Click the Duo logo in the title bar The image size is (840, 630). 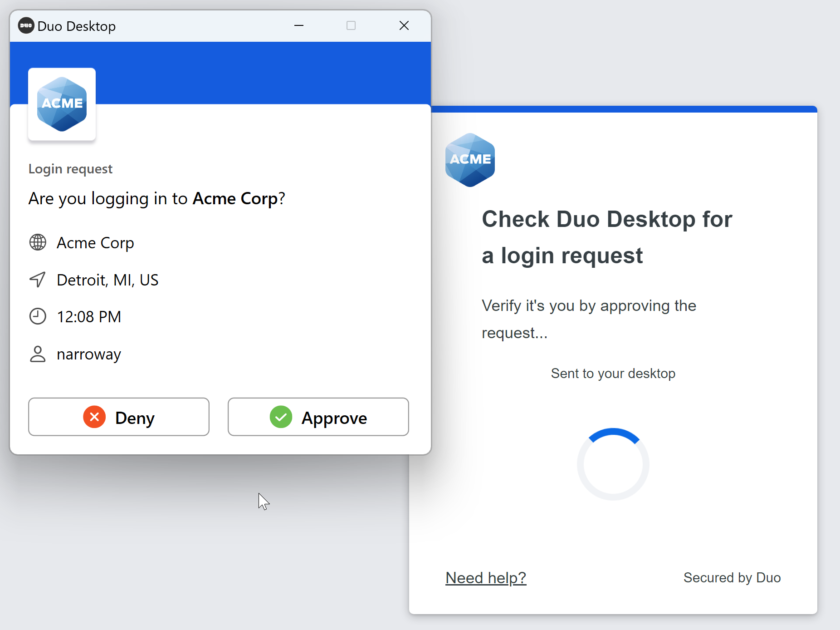(26, 26)
